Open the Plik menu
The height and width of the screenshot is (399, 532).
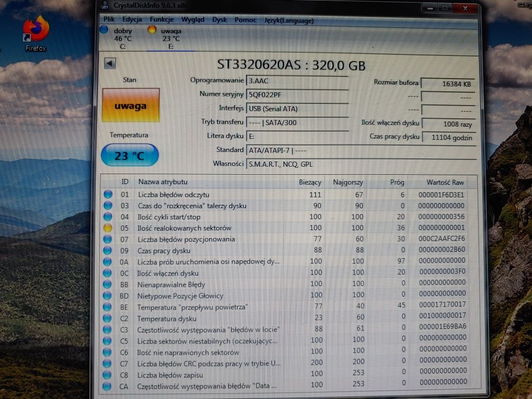coord(109,20)
